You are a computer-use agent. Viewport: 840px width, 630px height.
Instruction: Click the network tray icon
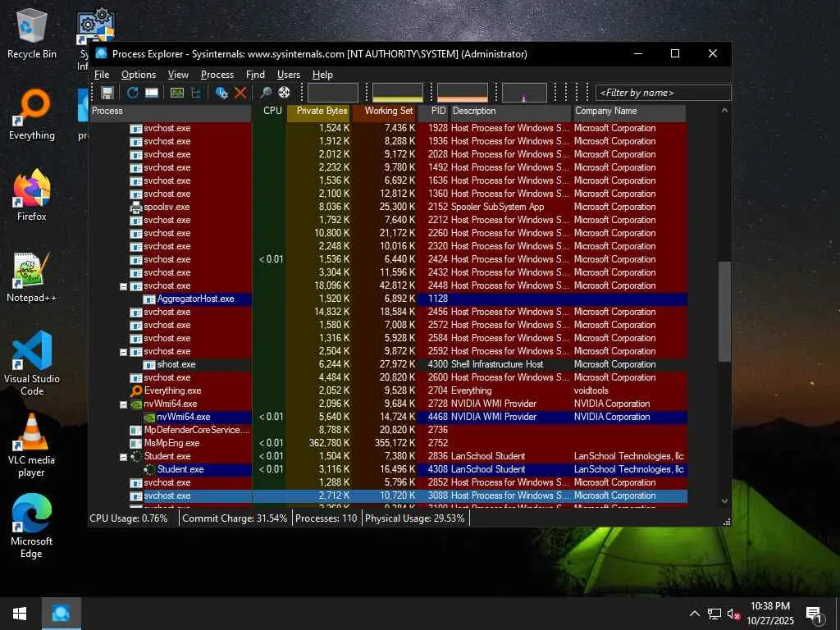click(714, 614)
